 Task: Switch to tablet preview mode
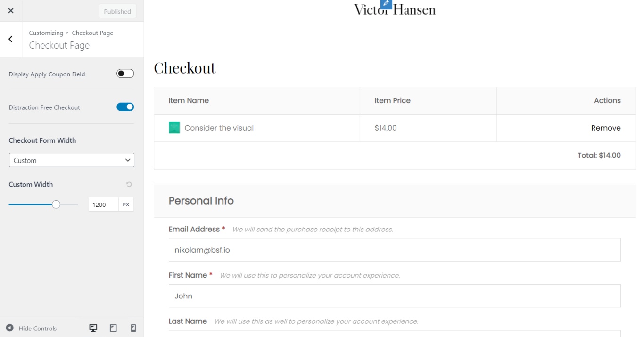pos(113,328)
